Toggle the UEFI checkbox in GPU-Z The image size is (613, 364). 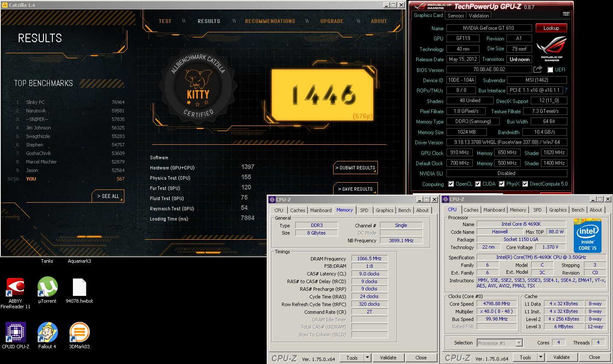pyautogui.click(x=550, y=69)
